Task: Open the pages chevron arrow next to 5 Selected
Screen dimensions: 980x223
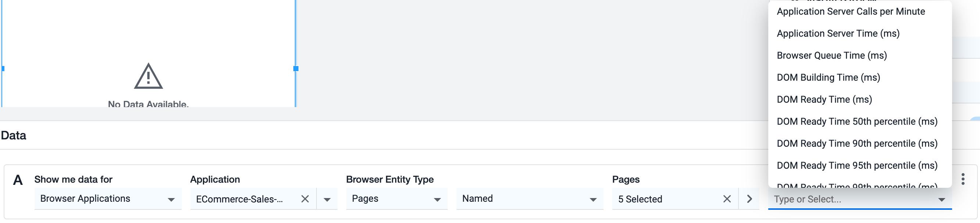Action: (749, 199)
